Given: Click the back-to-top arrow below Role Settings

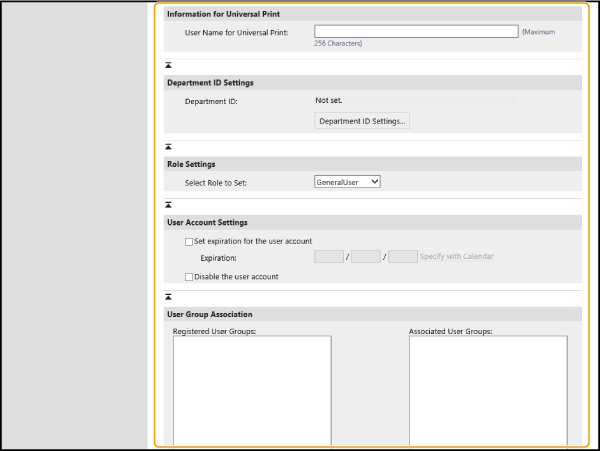Looking at the screenshot, I should (x=169, y=205).
